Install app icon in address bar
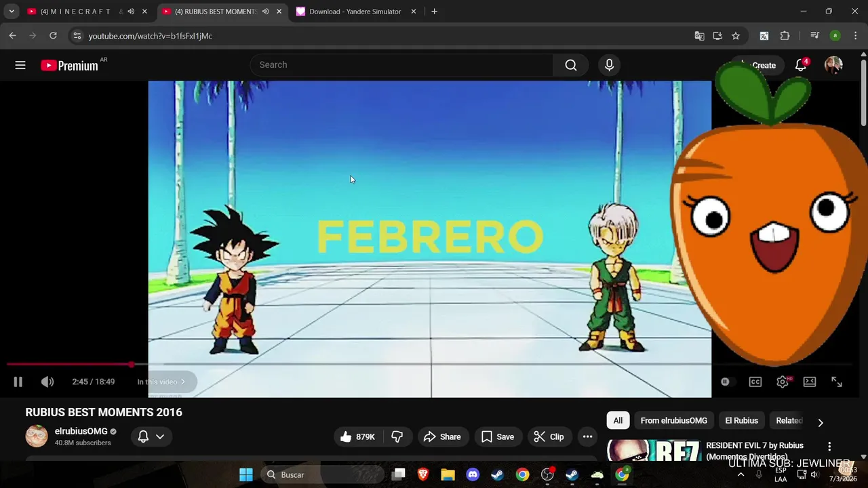Screen dimensions: 868x488 pos(717,36)
